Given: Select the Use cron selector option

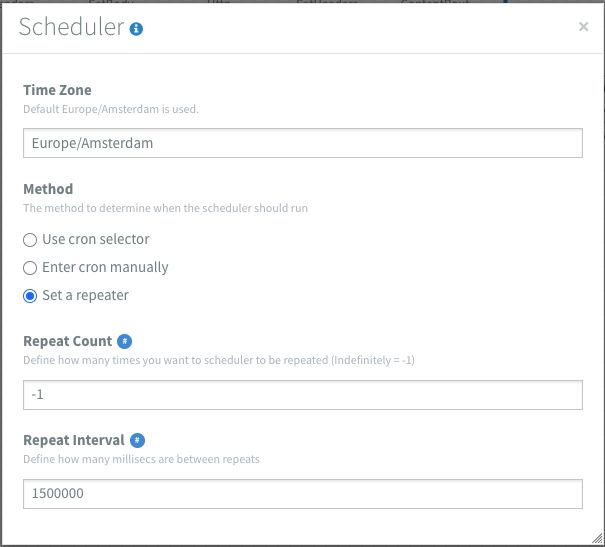Looking at the screenshot, I should tap(30, 239).
